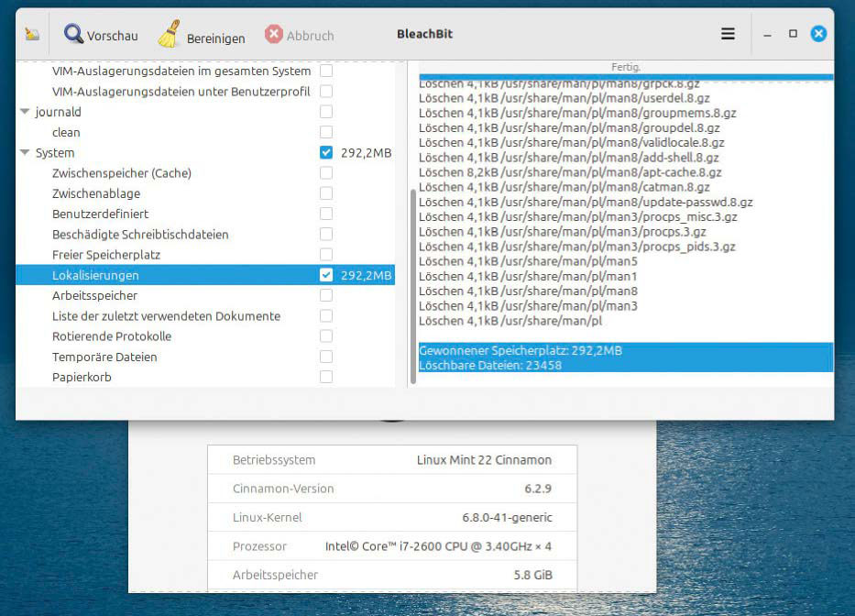This screenshot has height=616, width=855.
Task: Click the Vorschau magnifier icon
Action: point(73,34)
